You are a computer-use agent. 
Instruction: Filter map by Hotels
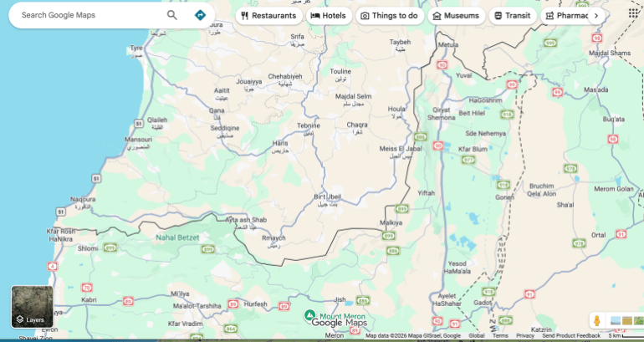click(328, 16)
